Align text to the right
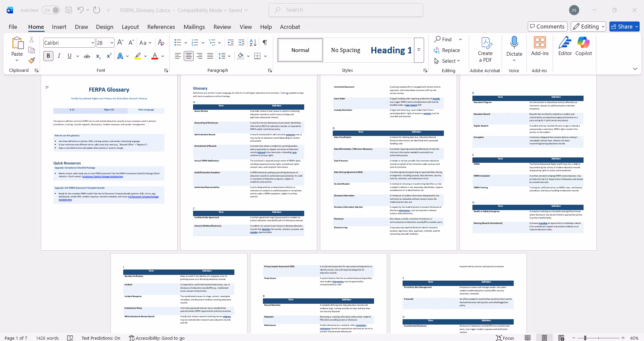This screenshot has height=341, width=644. [199, 56]
